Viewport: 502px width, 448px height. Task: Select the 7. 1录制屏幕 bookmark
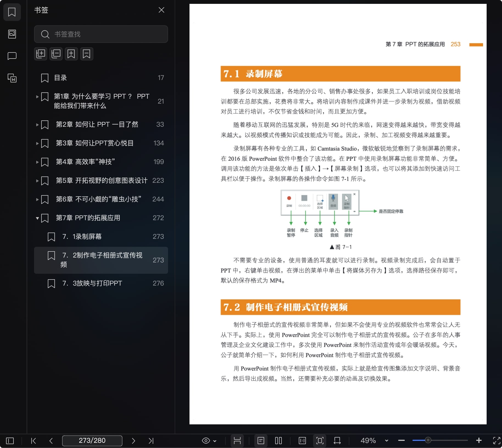[101, 237]
